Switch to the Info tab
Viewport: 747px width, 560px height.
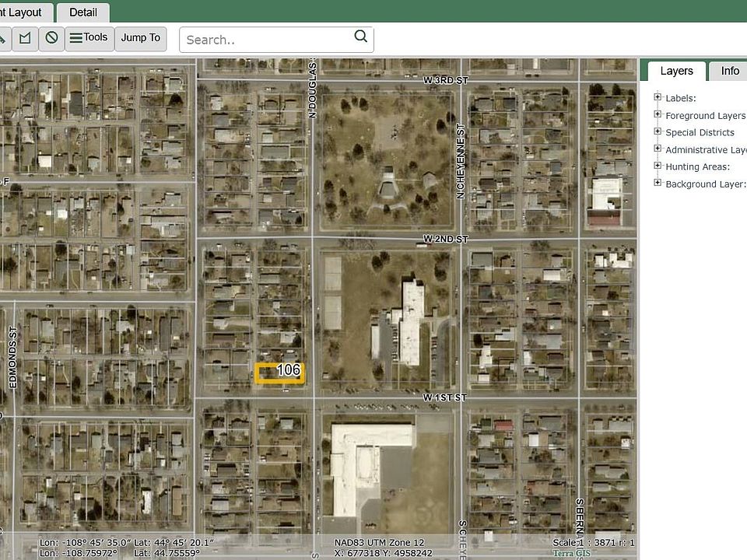click(729, 71)
